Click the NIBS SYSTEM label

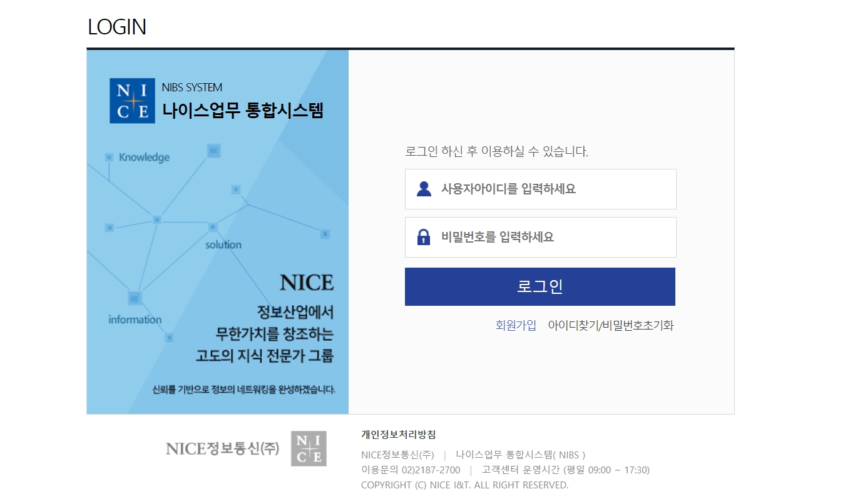pos(192,88)
